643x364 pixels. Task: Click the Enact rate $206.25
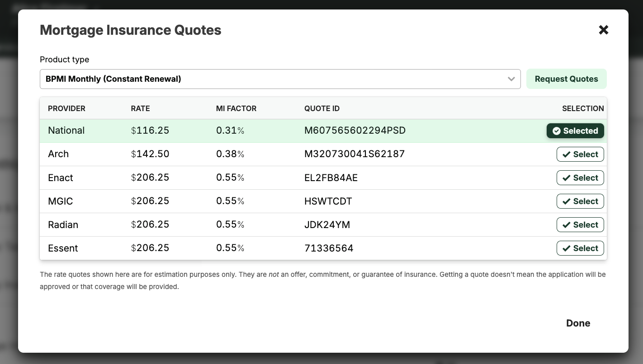[x=150, y=178]
